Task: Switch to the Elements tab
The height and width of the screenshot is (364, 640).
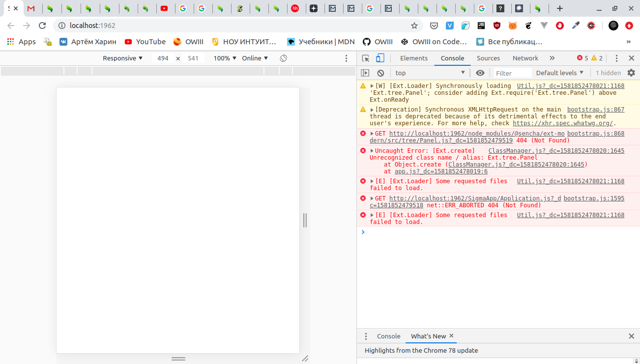Action: click(414, 58)
